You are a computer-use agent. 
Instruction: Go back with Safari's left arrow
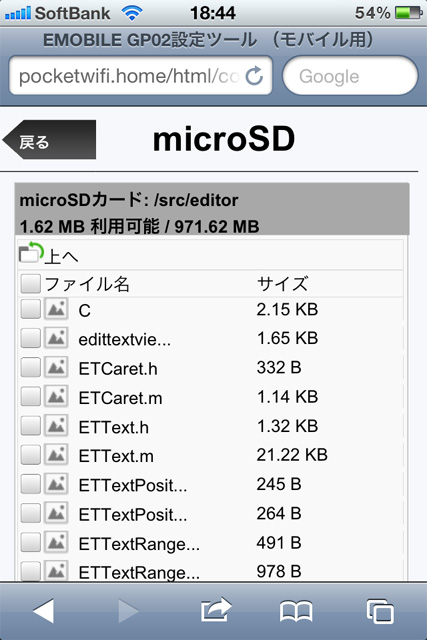click(43, 611)
